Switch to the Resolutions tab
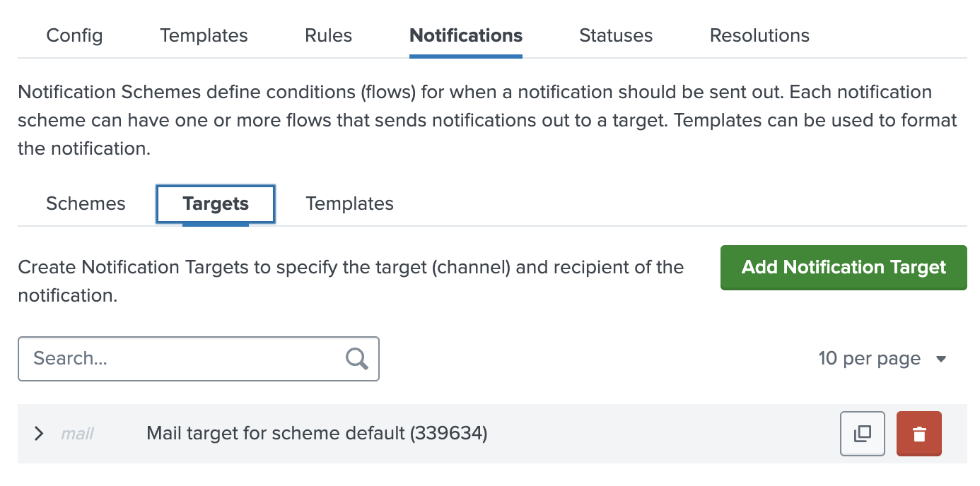 pyautogui.click(x=759, y=35)
